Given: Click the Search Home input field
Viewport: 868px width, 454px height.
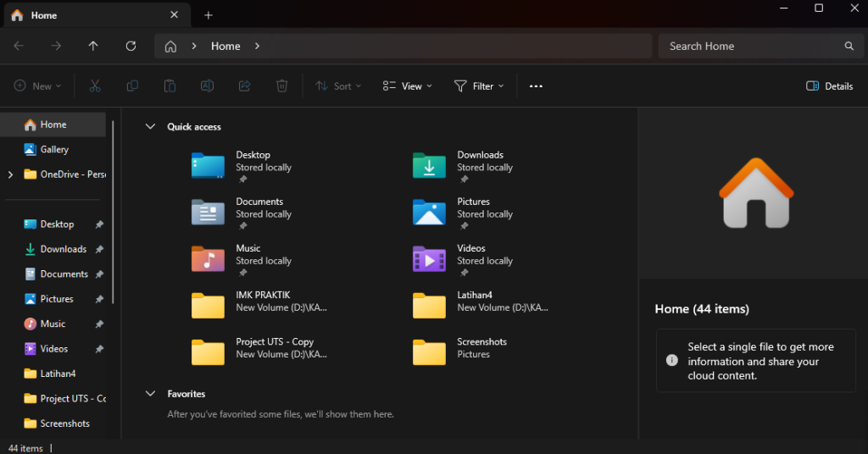Looking at the screenshot, I should click(x=750, y=47).
